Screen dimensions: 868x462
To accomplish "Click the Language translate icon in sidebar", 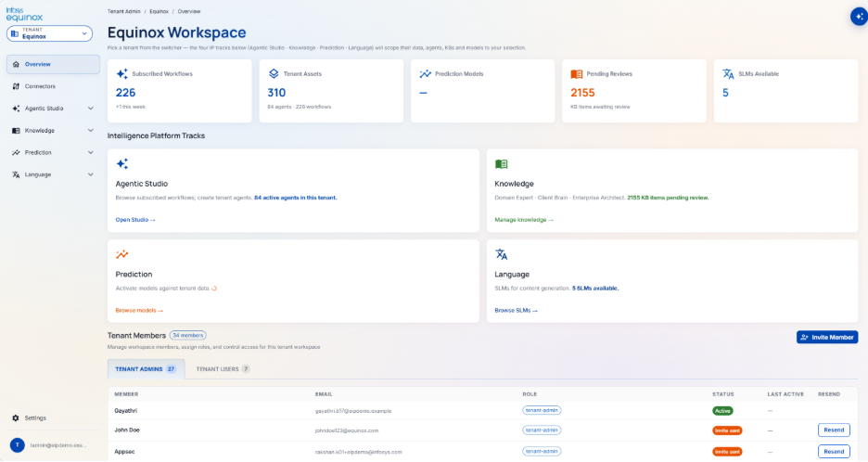I will 16,174.
